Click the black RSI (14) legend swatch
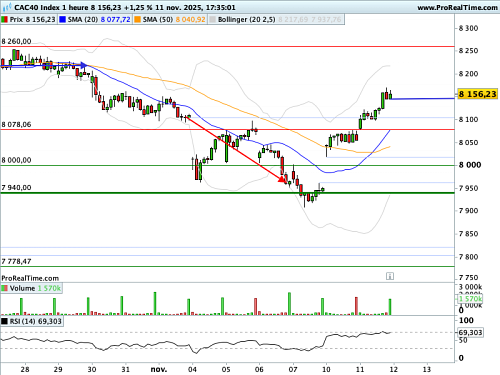Viewport: 500px width, 375px height. 5,321
